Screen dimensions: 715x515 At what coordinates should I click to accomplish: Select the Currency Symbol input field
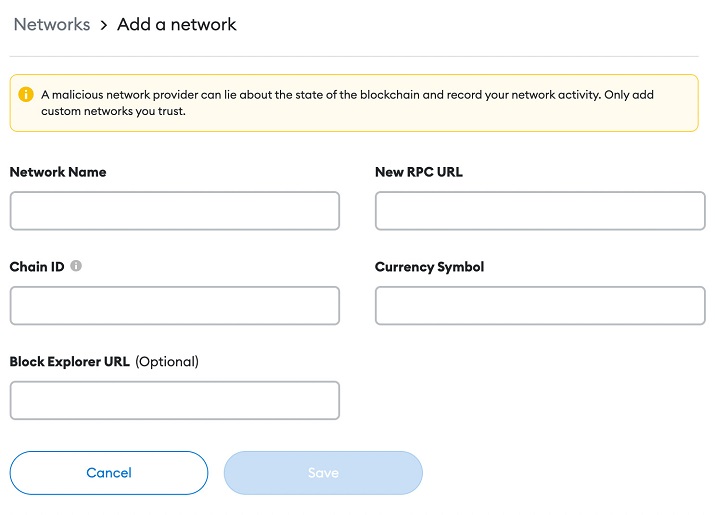(x=540, y=306)
